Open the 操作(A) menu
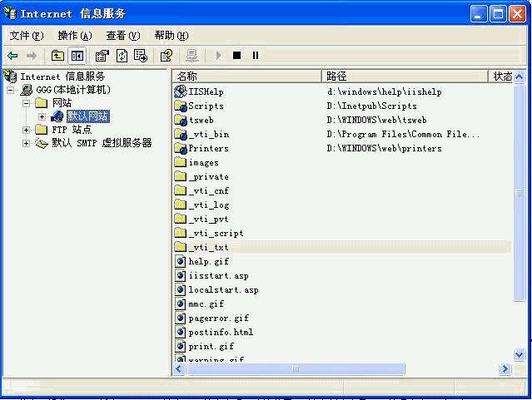The height and width of the screenshot is (400, 532). 74,36
